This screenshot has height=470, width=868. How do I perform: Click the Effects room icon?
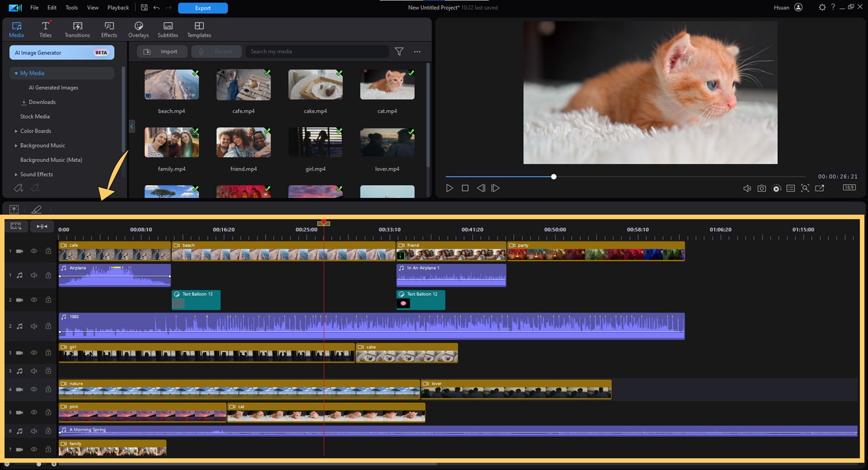(109, 30)
